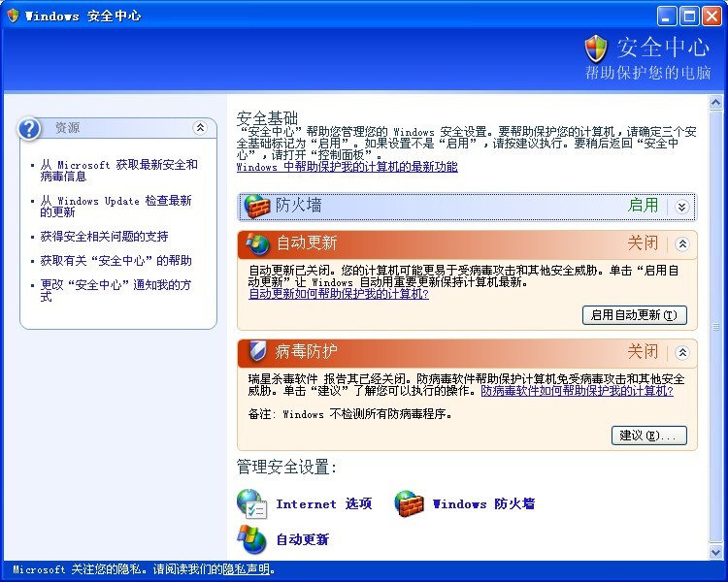Screen dimensions: 728x582
Task: Collapse the 自动更新 section chevron
Action: tap(682, 243)
